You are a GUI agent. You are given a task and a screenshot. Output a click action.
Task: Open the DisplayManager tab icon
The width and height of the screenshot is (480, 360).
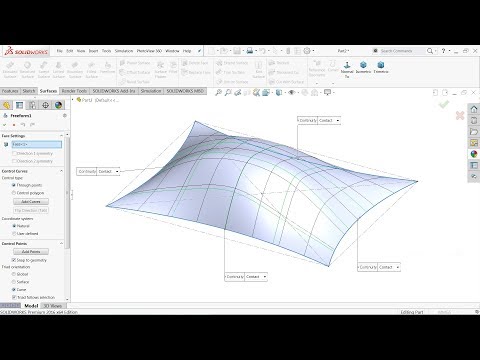58,105
